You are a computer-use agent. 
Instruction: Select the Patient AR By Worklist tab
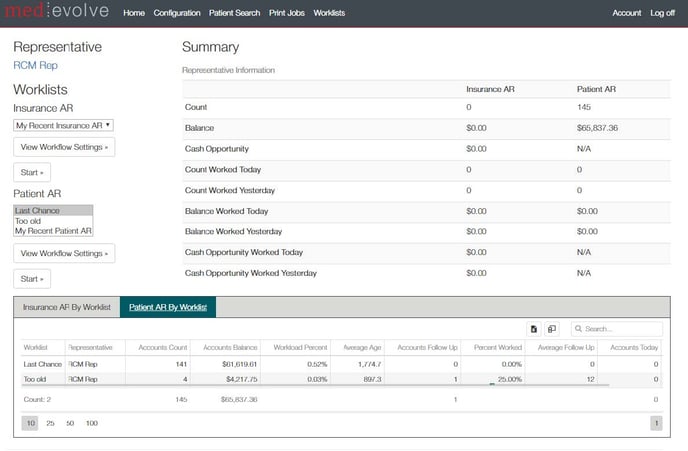click(168, 308)
